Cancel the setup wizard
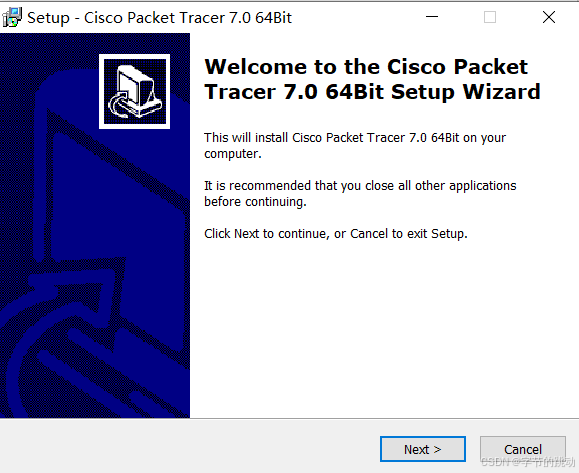Viewport: 579px width, 473px height. (x=523, y=449)
